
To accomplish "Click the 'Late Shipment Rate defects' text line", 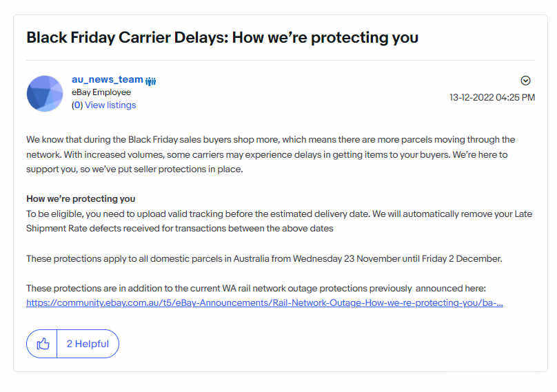I will point(180,228).
